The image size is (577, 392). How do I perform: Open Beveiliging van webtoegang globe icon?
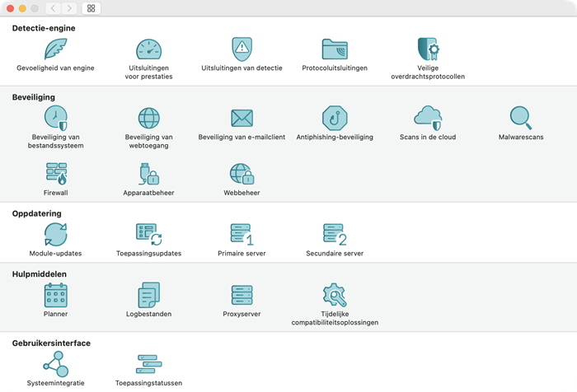[x=148, y=118]
